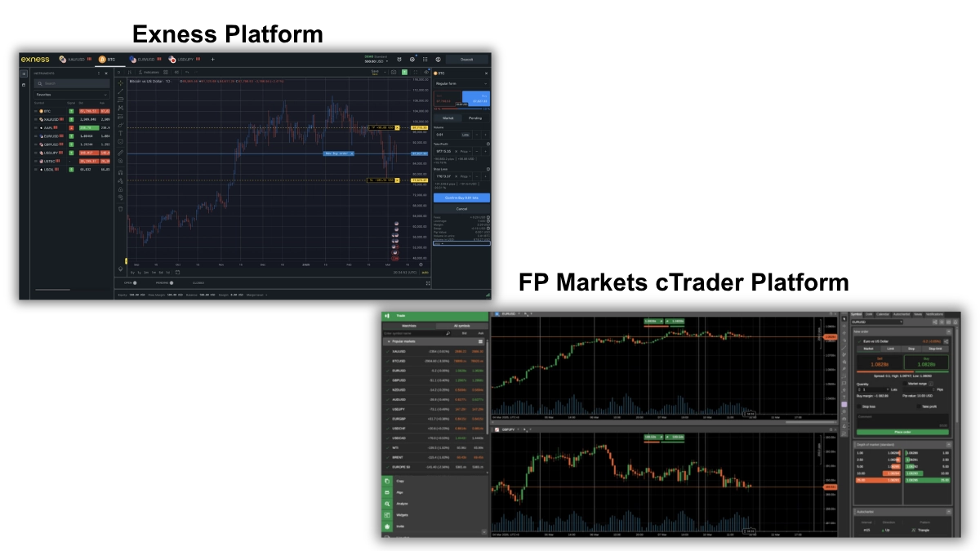Open the Invite section in cTrader
980x551 pixels.
point(435,527)
